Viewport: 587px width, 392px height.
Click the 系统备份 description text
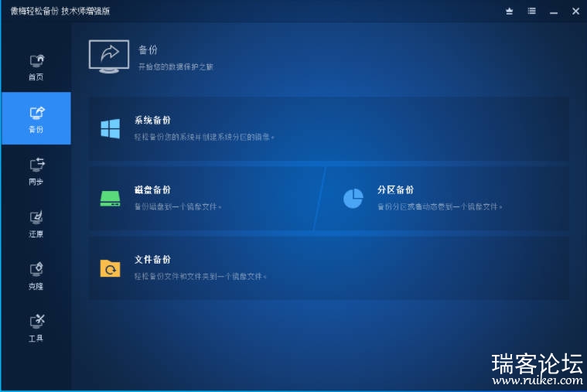click(x=204, y=137)
